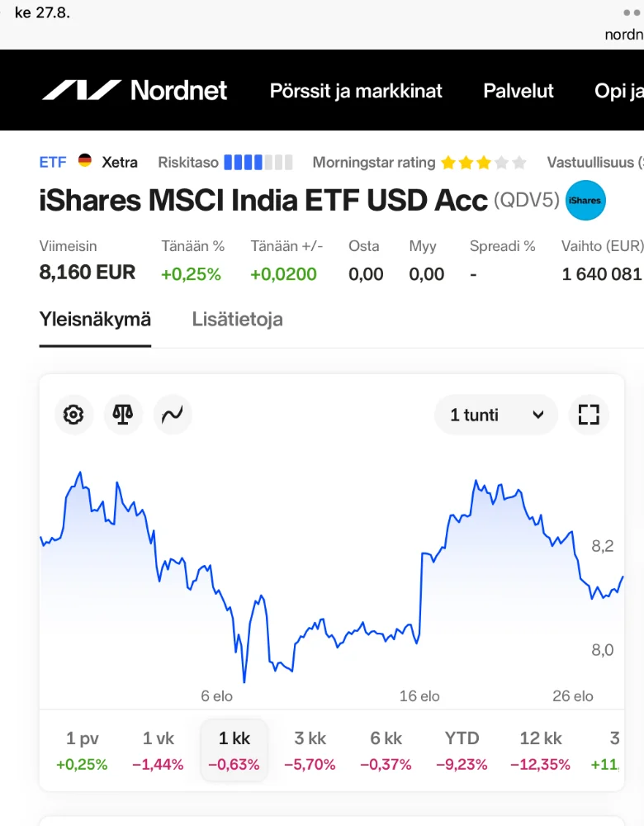
Task: Open the 1 tunti interval dropdown
Action: point(496,415)
